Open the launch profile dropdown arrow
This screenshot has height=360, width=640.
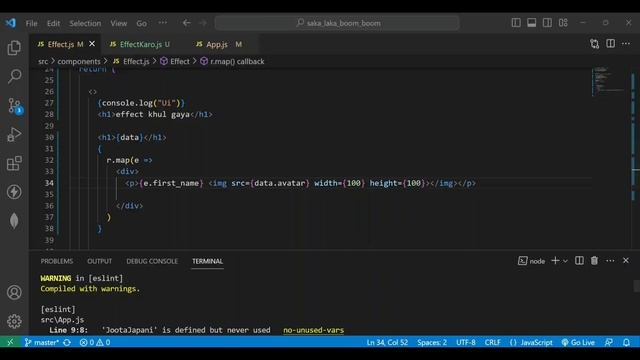565,261
